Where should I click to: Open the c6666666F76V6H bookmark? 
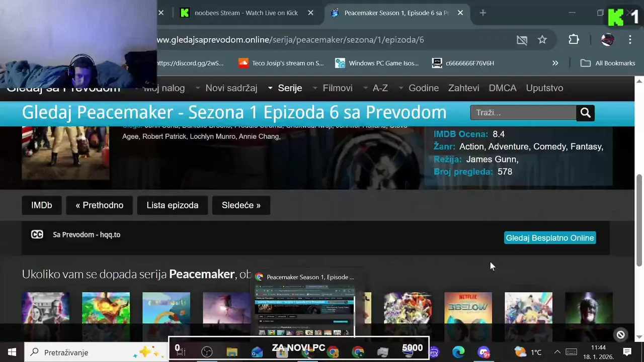(x=463, y=63)
